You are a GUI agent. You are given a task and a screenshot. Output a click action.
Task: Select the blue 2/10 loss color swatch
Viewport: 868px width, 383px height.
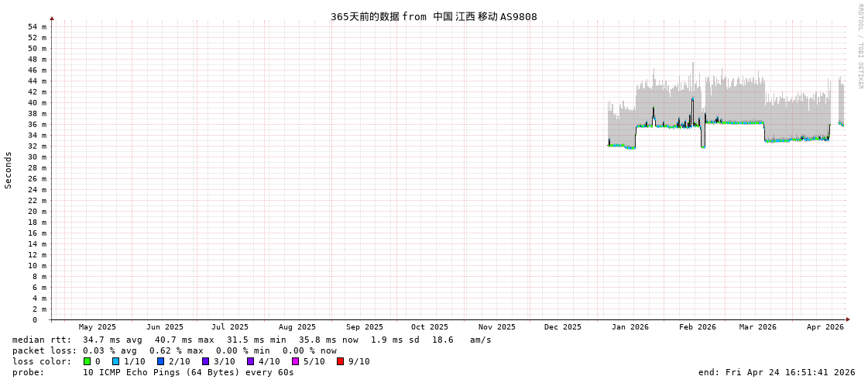pos(160,361)
